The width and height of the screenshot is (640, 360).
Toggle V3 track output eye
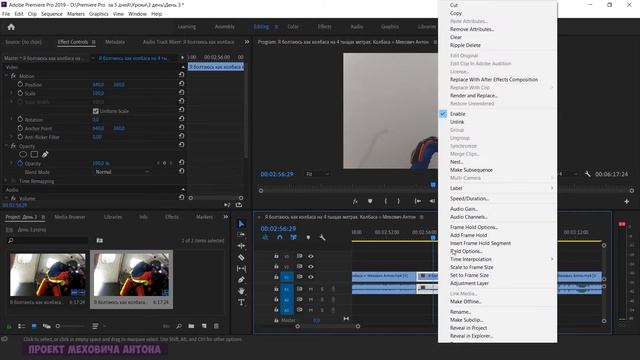pos(311,256)
